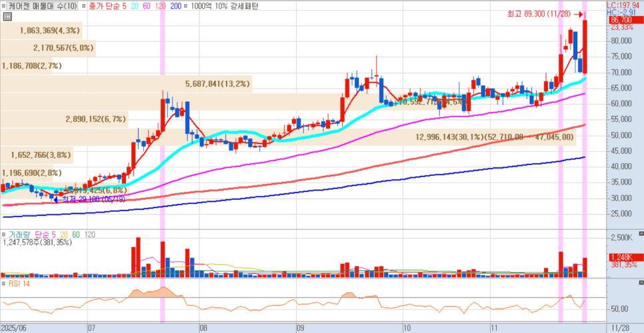This screenshot has width=644, height=333.
Task: Click the 최저 29,100 (06/19) low marker
Action: (x=89, y=200)
